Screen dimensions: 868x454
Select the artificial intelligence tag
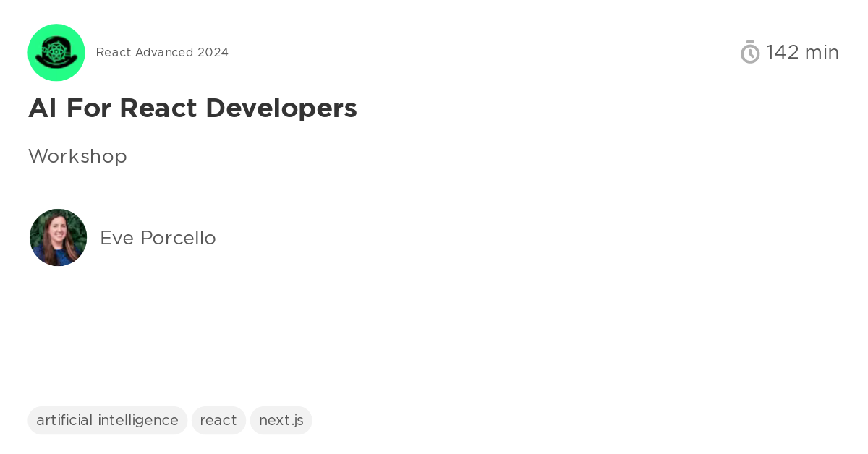click(x=107, y=420)
